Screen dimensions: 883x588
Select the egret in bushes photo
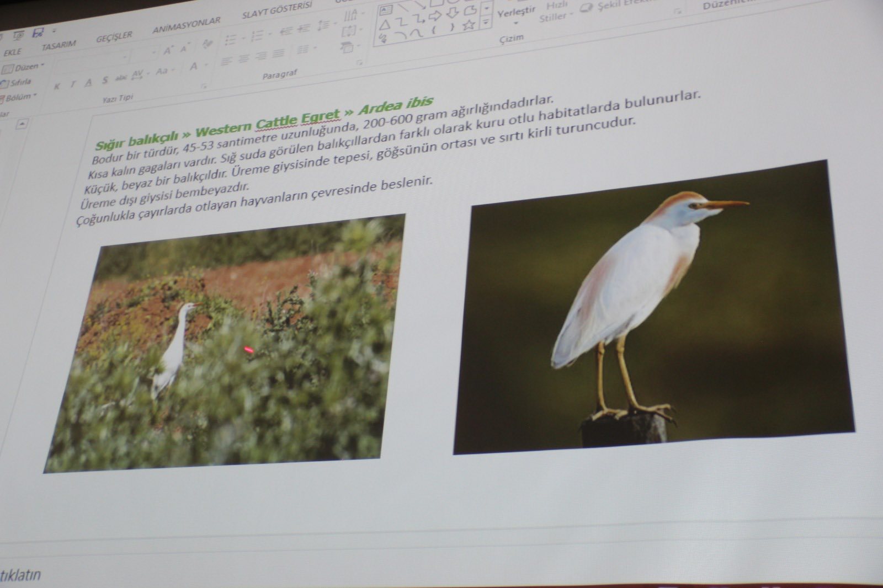coord(225,344)
